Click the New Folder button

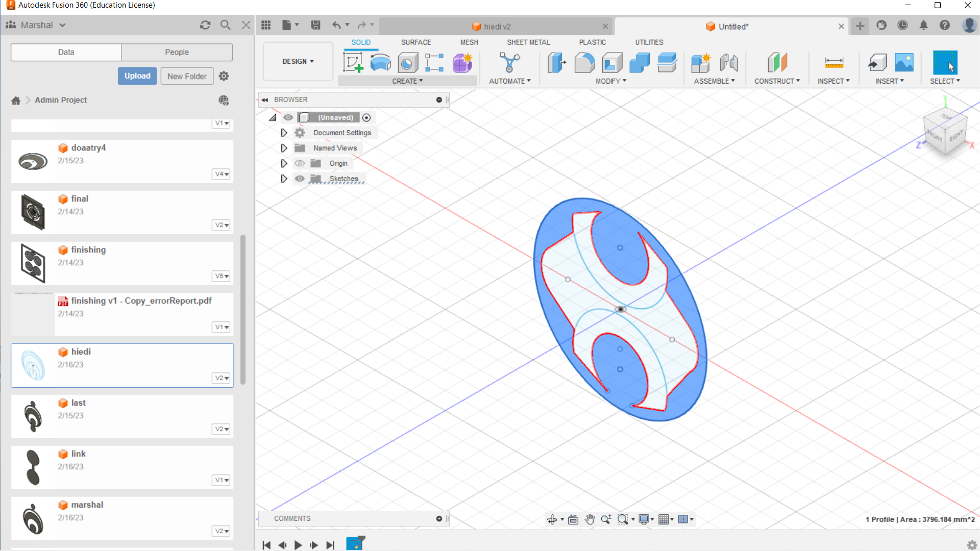pos(187,76)
